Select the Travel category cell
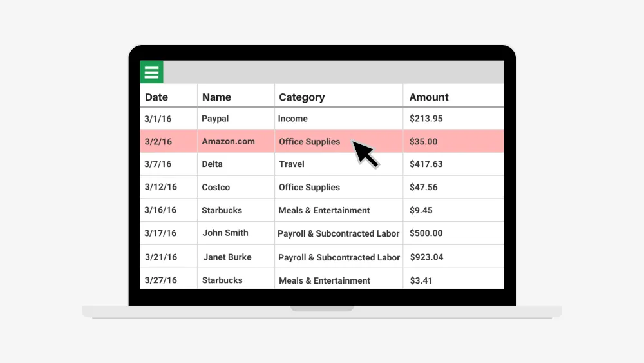Screen dimensions: 644x363 (x=292, y=164)
